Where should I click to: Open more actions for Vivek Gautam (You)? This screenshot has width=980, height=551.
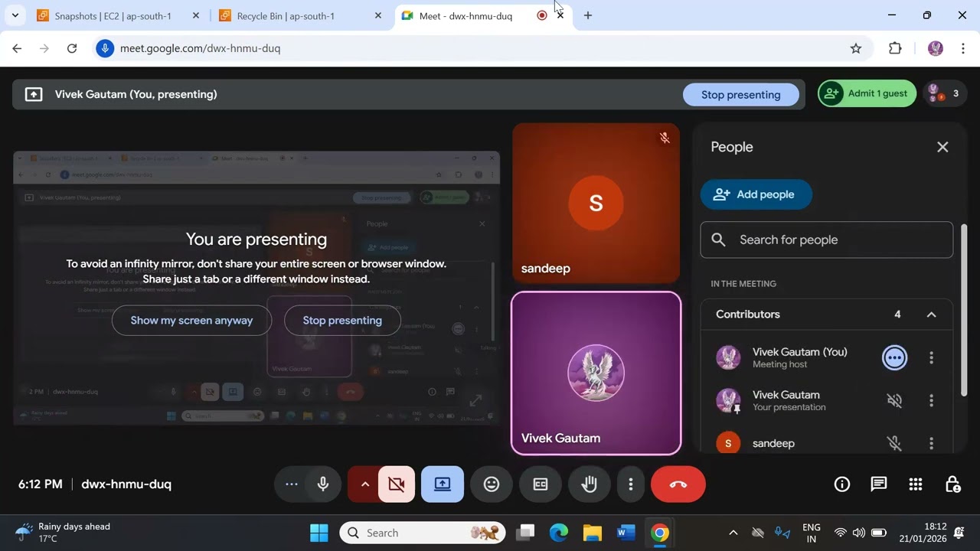pos(931,357)
